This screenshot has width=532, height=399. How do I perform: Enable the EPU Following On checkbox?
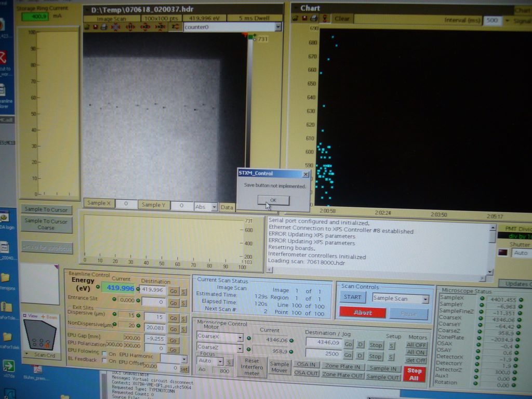click(103, 353)
